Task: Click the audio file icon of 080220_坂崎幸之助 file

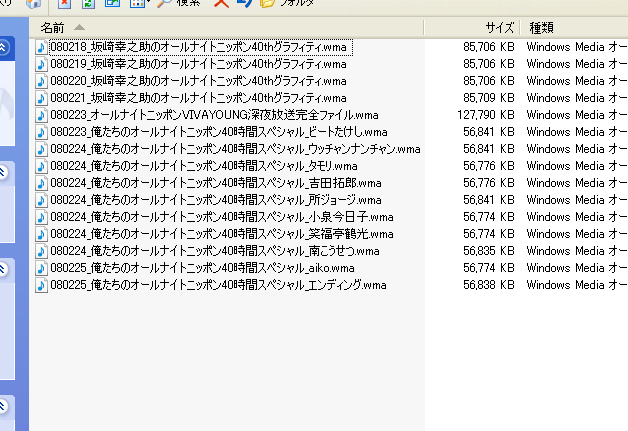Action: click(x=41, y=81)
